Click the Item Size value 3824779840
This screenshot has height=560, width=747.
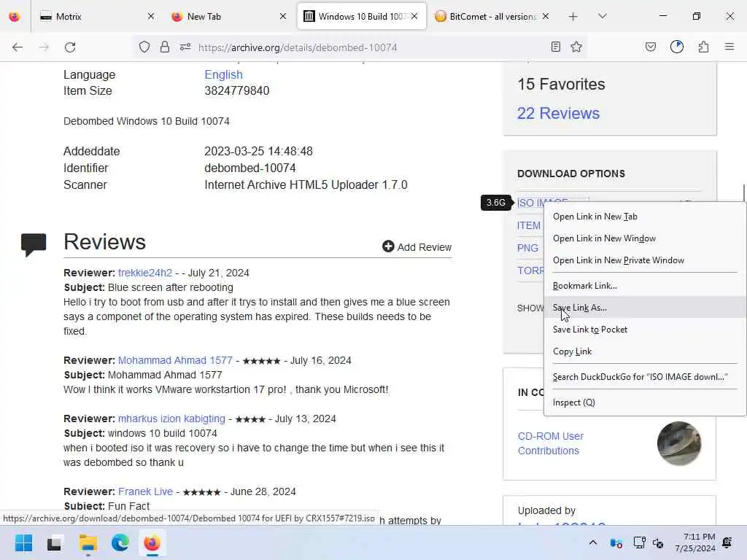point(237,91)
